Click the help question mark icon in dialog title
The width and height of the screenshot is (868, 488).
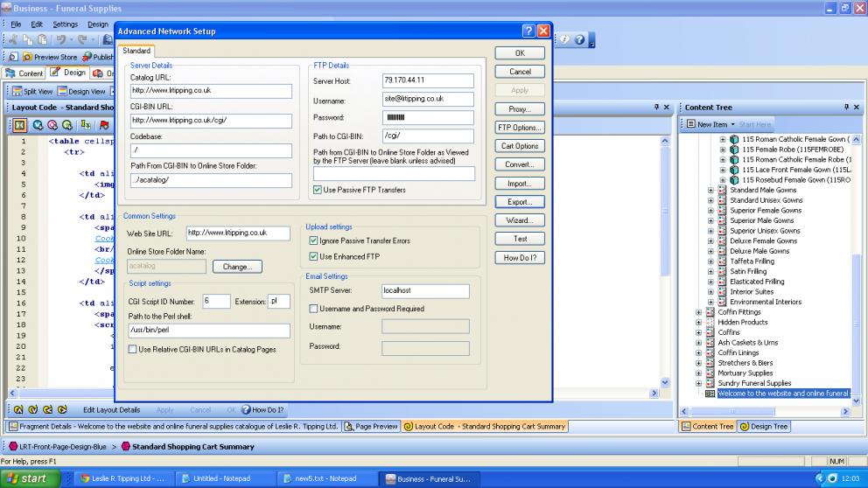tap(528, 31)
